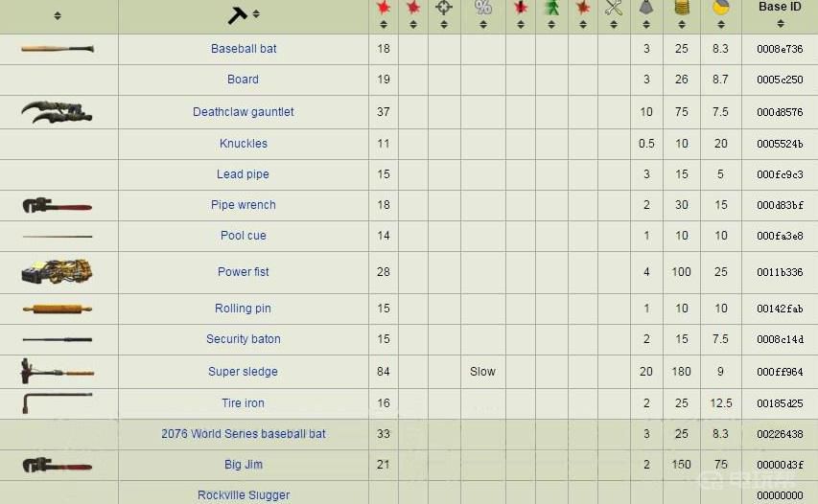The width and height of the screenshot is (818, 504).
Task: Click the gold coins value header icon
Action: (682, 7)
